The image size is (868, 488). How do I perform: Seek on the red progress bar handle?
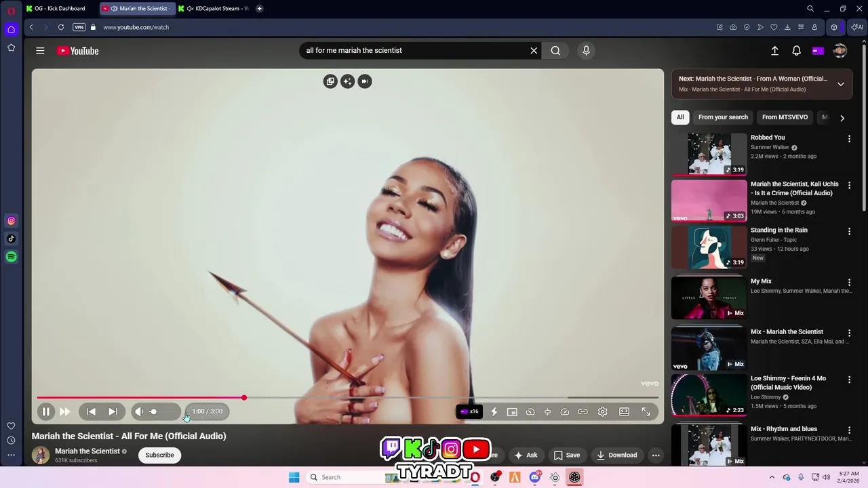244,398
